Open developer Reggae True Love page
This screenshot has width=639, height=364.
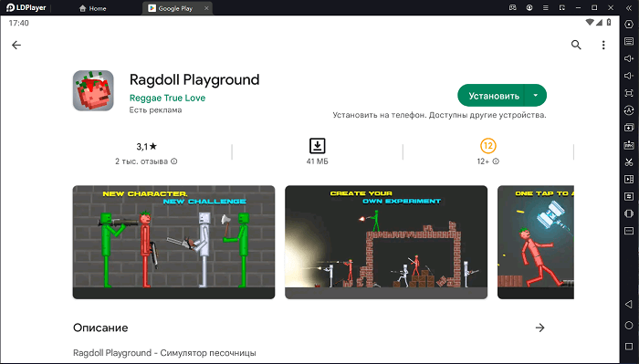click(x=167, y=98)
